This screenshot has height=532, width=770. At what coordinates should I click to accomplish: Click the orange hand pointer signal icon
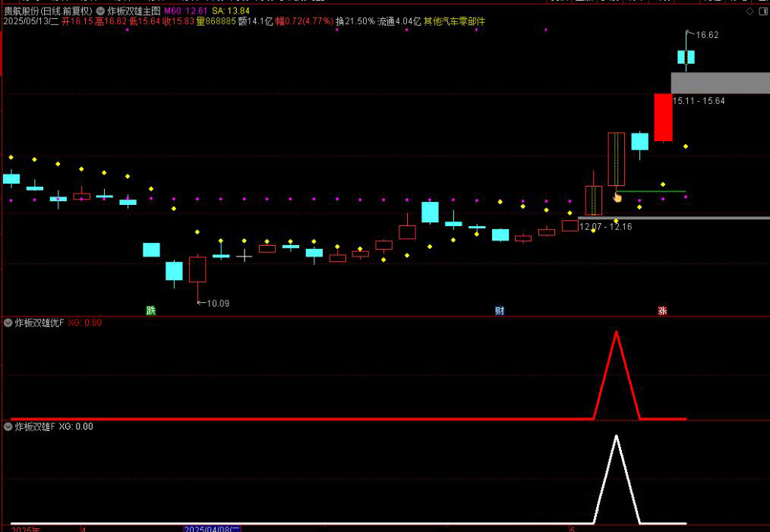click(617, 197)
